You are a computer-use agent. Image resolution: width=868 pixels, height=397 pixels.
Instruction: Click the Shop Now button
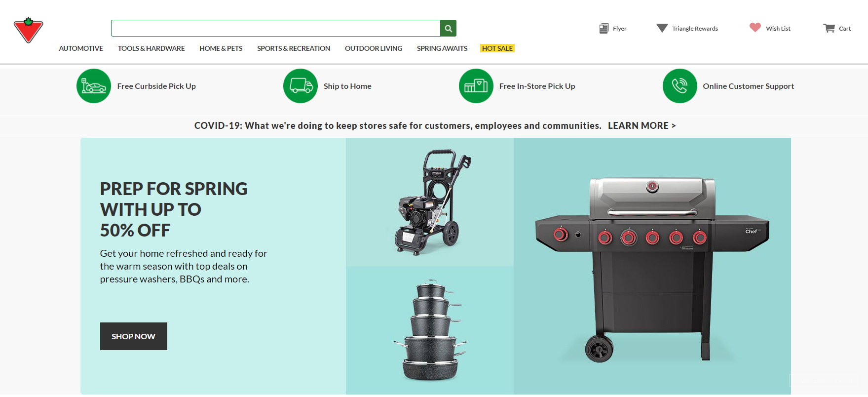[x=133, y=336]
